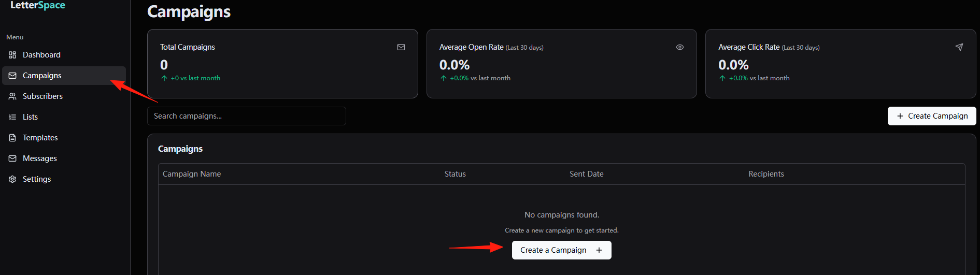The image size is (980, 275).
Task: Click the Subscribers people icon
Action: tap(12, 96)
